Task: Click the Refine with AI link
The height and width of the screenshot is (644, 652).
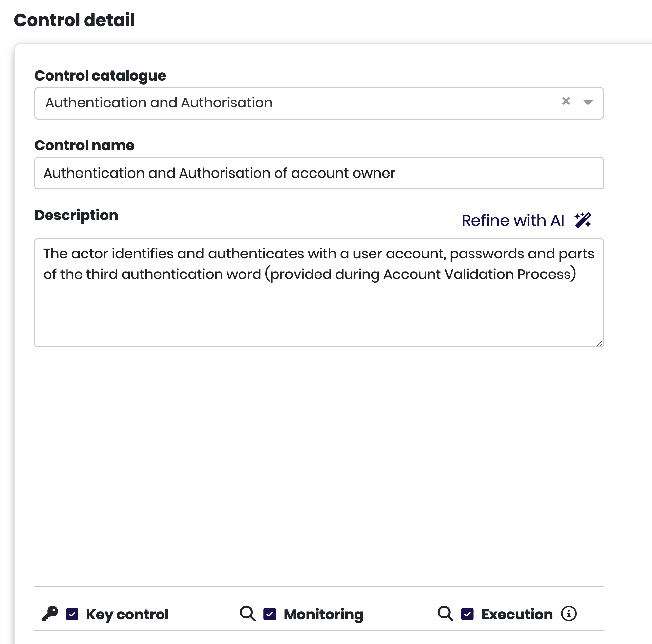Action: (512, 221)
